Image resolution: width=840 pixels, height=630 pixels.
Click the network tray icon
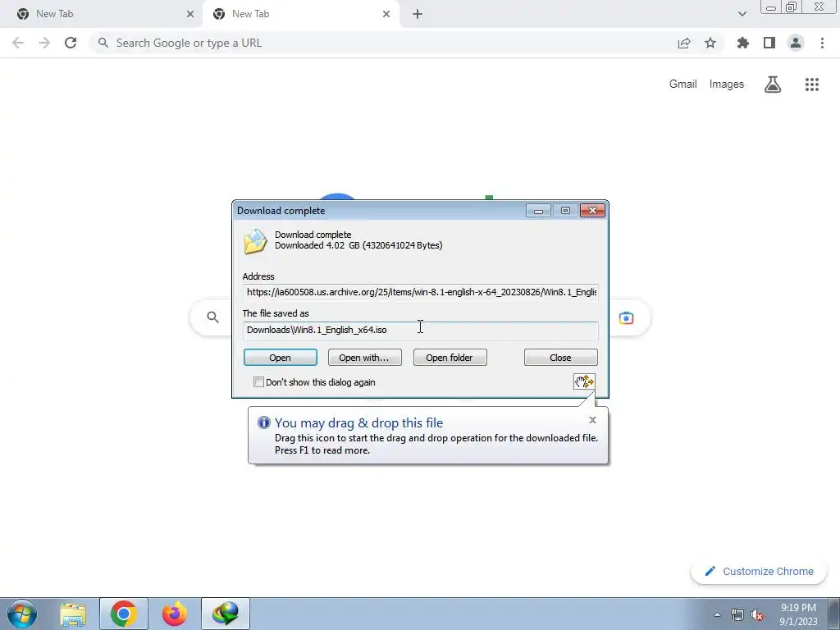[x=737, y=614]
